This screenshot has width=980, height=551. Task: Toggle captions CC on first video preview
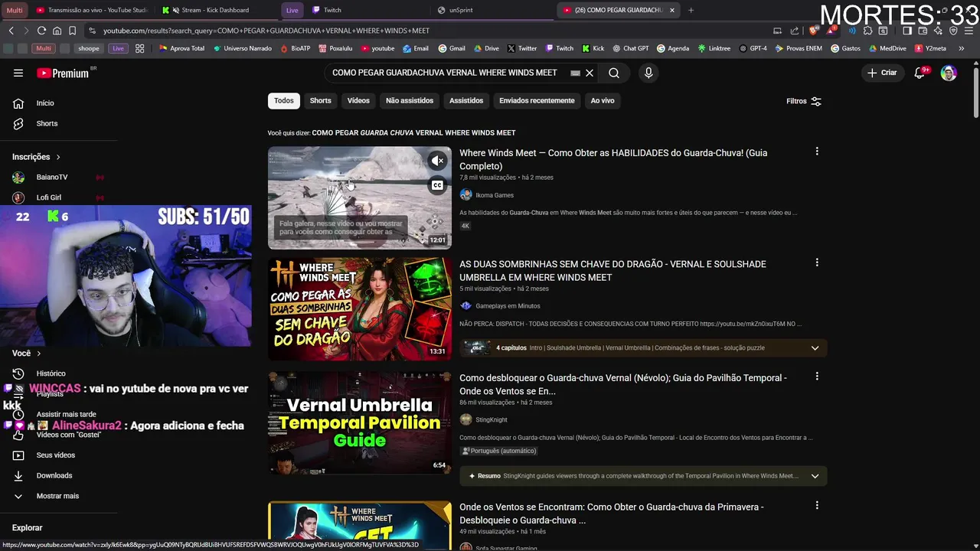tap(437, 185)
